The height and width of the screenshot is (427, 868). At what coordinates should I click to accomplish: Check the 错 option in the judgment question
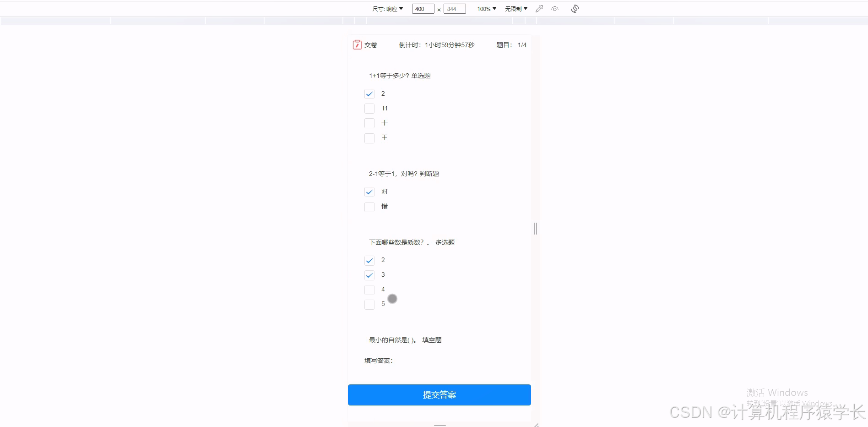[369, 207]
